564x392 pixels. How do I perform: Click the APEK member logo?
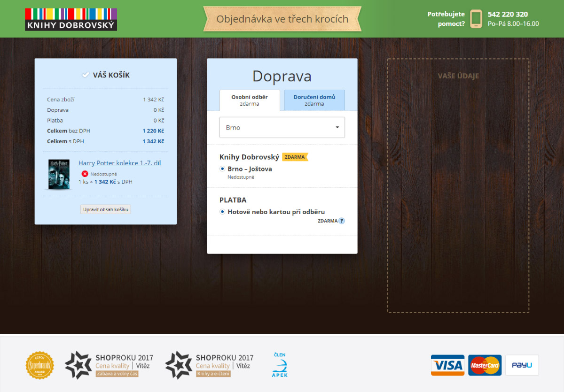coord(280,365)
